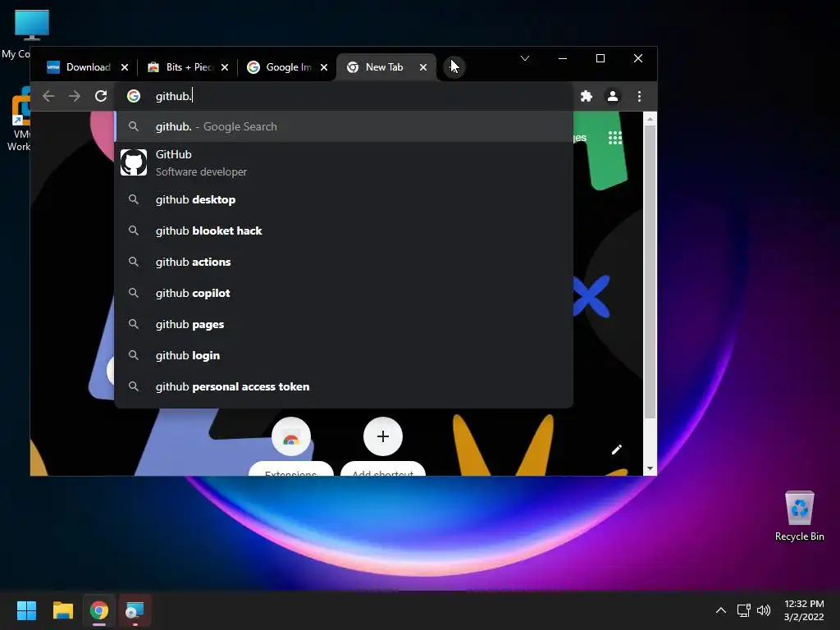Open Chrome's three-dot menu
840x630 pixels.
(639, 96)
